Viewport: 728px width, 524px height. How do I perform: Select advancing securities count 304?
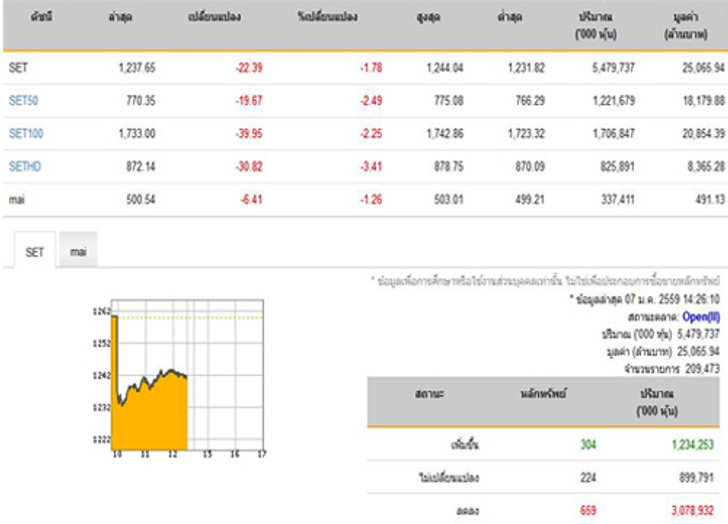tap(588, 444)
